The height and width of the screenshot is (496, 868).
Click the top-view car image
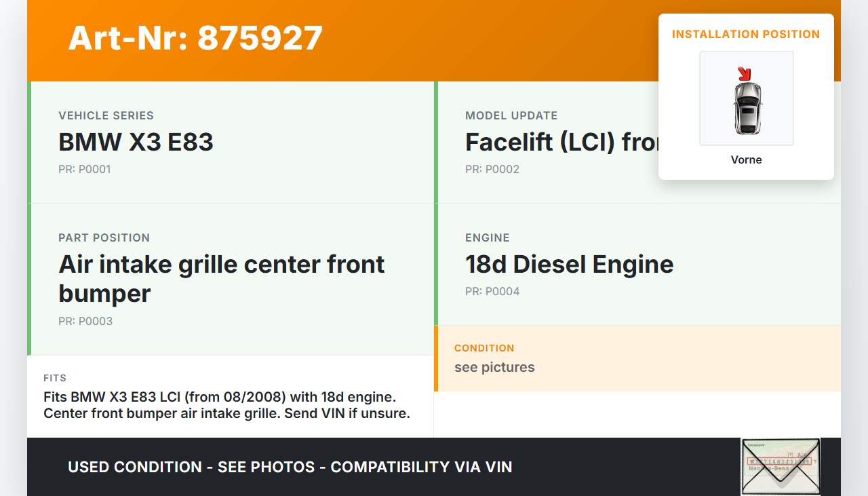click(x=747, y=109)
